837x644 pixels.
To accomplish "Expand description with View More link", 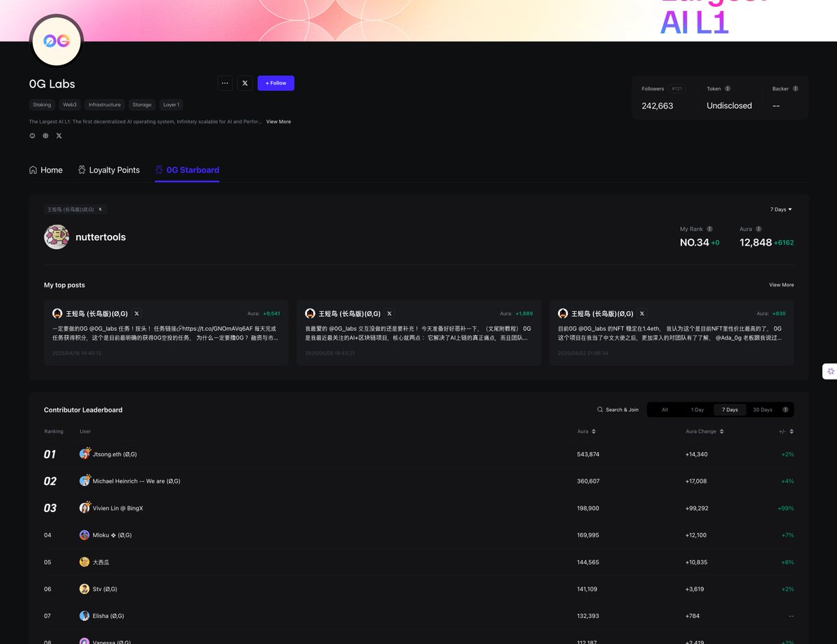I will [278, 121].
